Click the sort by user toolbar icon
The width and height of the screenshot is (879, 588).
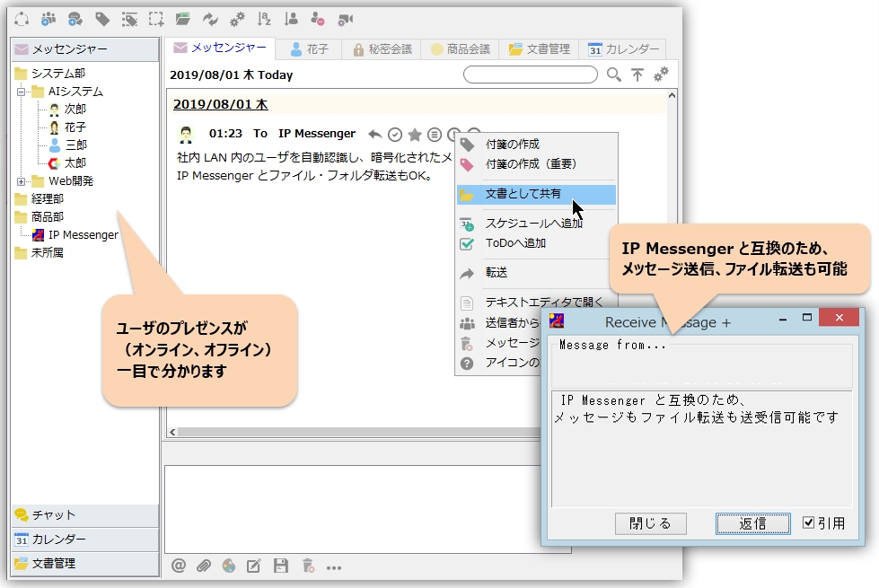pyautogui.click(x=291, y=20)
